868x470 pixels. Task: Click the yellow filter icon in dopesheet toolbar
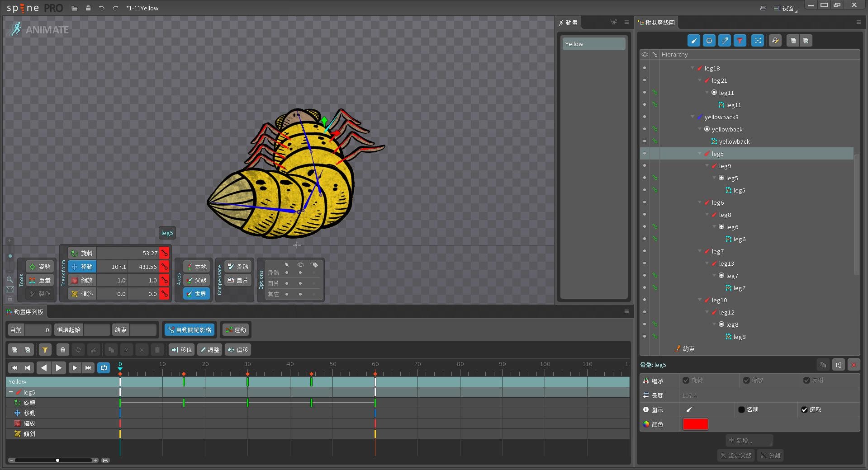click(45, 350)
